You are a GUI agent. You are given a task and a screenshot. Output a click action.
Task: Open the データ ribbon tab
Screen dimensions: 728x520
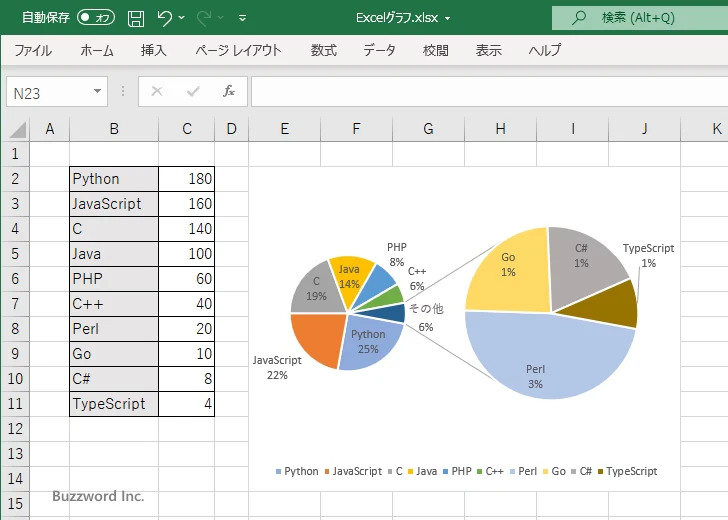379,50
